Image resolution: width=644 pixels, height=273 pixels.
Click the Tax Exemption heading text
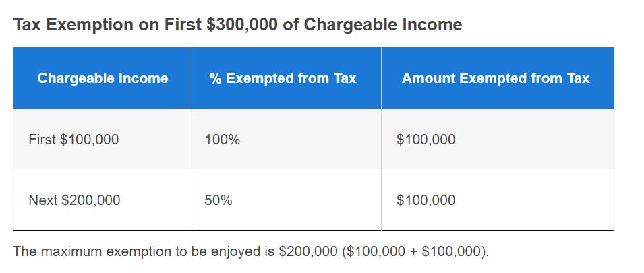click(238, 25)
